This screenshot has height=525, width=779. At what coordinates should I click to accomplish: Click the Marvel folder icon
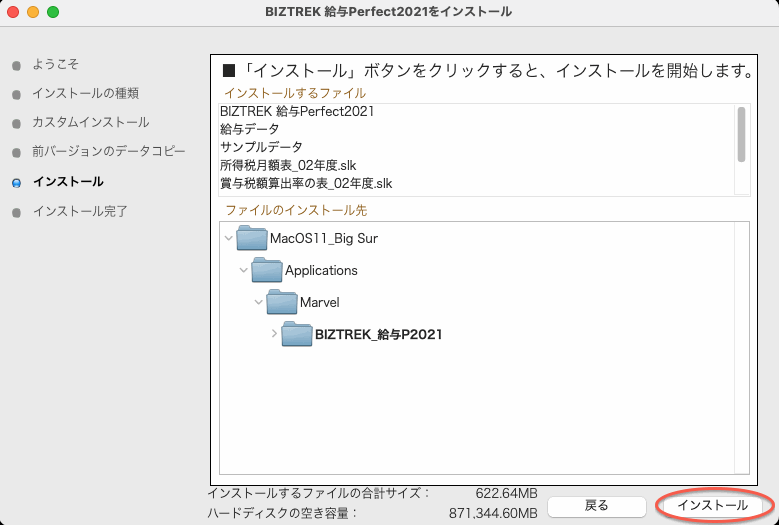coord(282,302)
